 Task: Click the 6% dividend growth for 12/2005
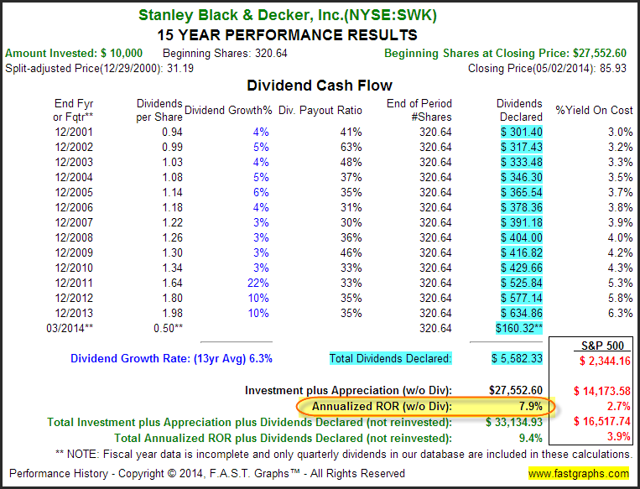coord(261,192)
